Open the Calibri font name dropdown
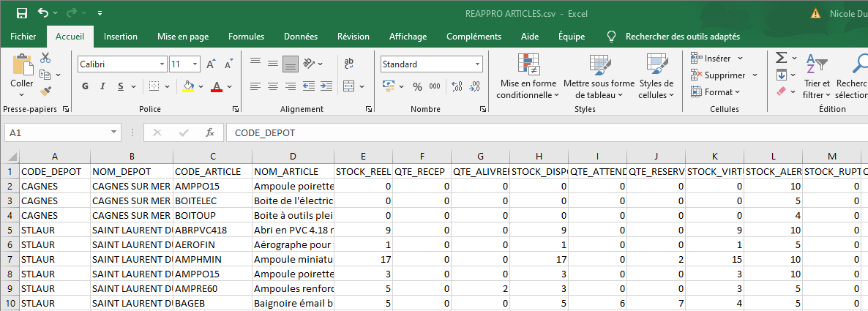 click(162, 64)
